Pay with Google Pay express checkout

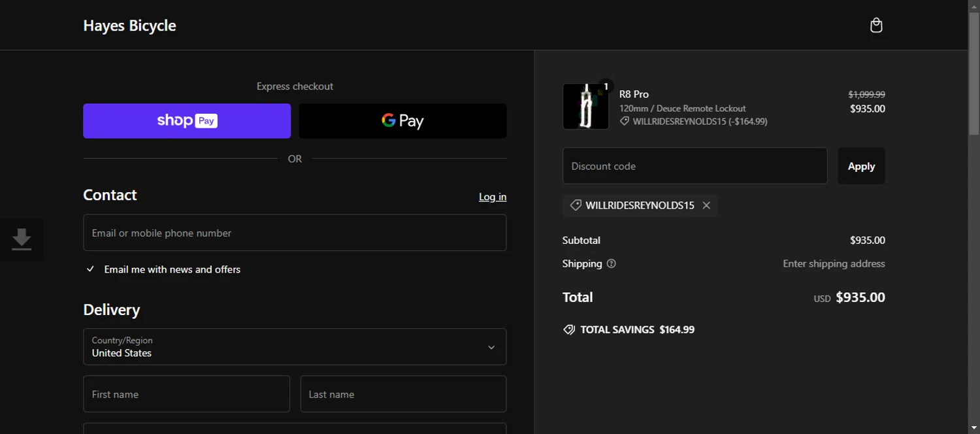click(402, 121)
